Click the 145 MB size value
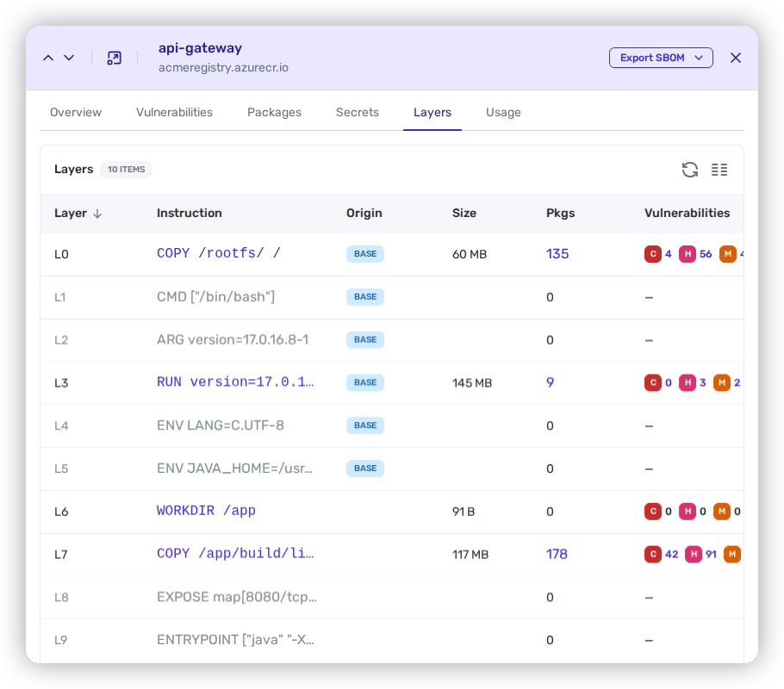The width and height of the screenshot is (784, 689). (x=472, y=383)
